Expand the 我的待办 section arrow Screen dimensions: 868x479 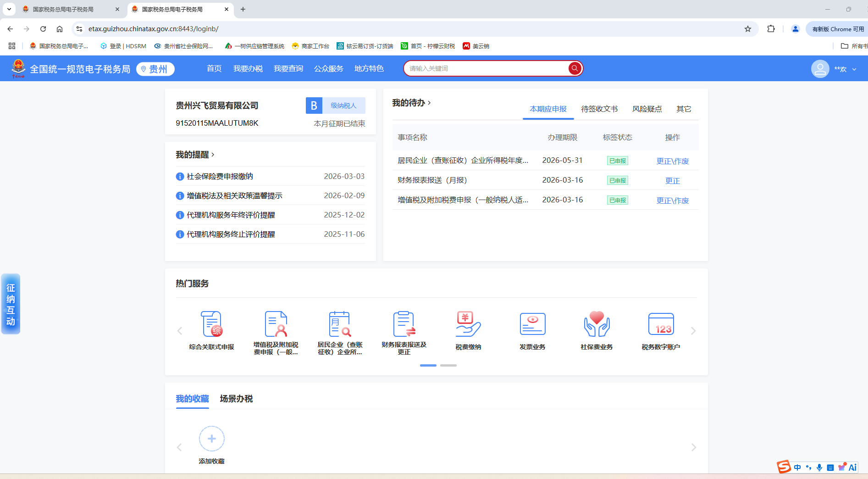[x=429, y=103]
